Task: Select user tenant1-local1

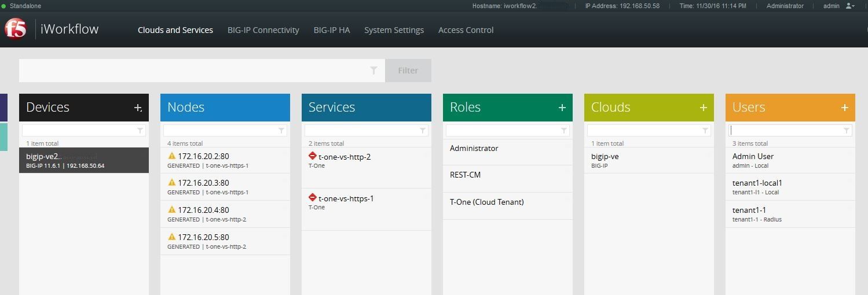Action: coord(790,187)
